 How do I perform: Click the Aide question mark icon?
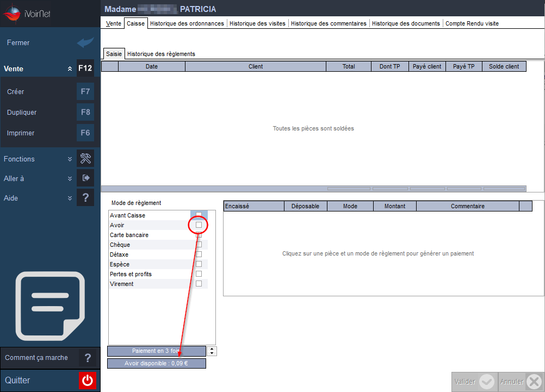point(85,198)
